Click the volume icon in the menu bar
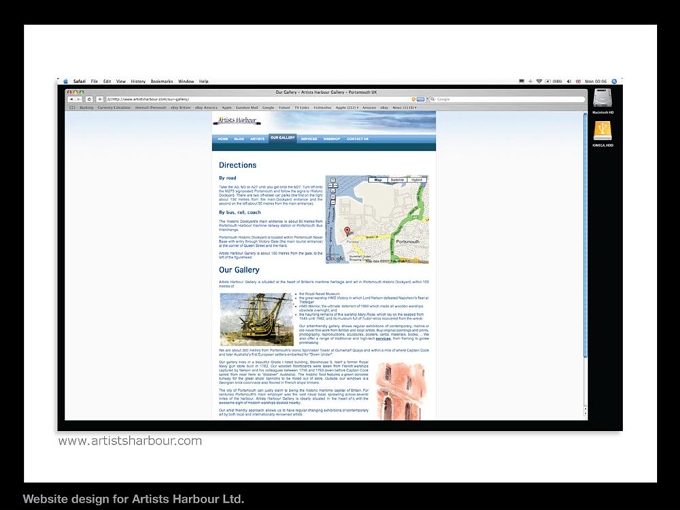The image size is (680, 510). pyautogui.click(x=569, y=81)
